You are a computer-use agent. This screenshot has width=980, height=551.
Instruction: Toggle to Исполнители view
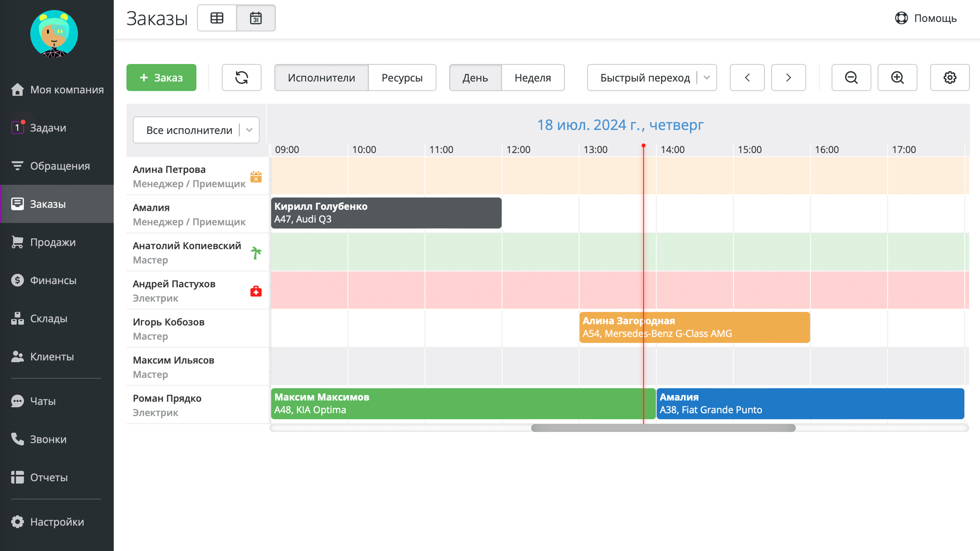(321, 78)
